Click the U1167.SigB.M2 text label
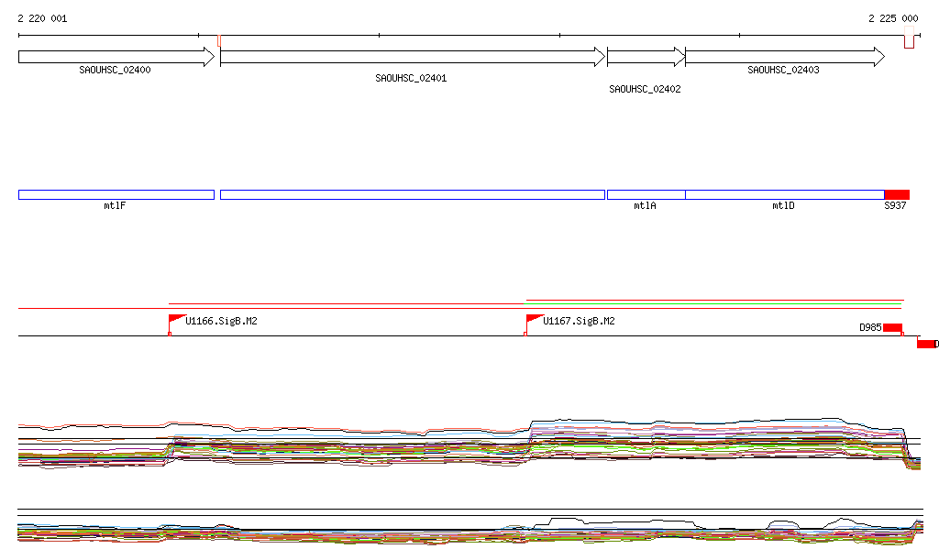Screen dimensions: 939x560 579,322
